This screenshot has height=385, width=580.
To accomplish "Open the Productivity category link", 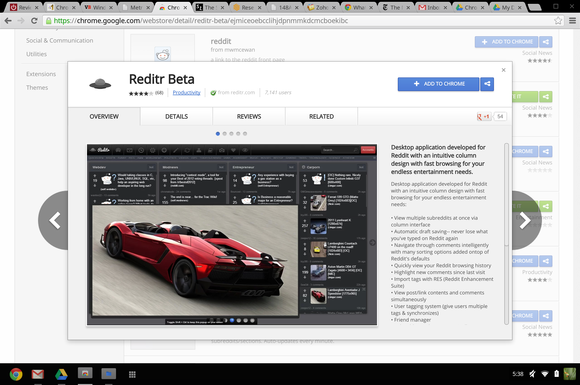I will coord(186,92).
